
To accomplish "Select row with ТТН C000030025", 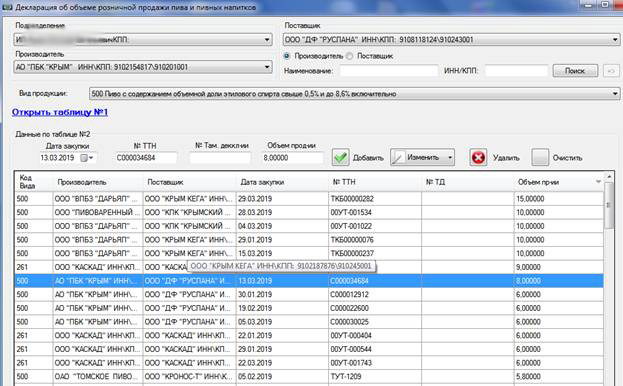I will pos(309,322).
